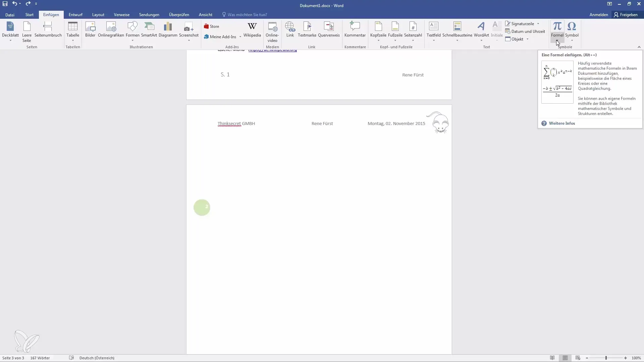This screenshot has height=362, width=644.
Task: Switch to Weblayout view
Action: point(578,358)
